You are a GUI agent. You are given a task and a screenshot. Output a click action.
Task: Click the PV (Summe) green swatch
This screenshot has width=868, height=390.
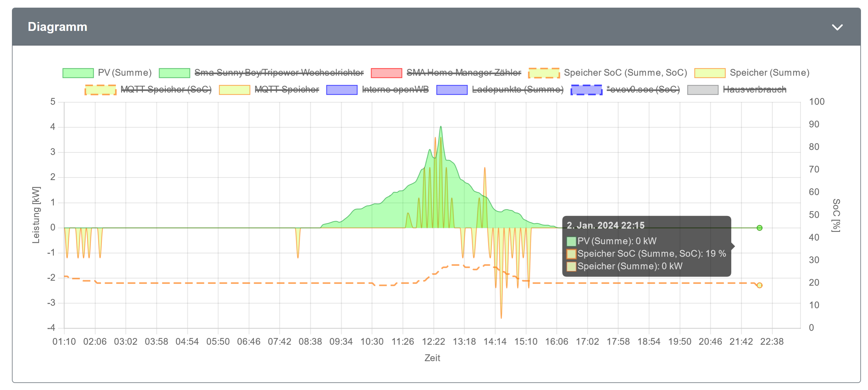point(78,73)
